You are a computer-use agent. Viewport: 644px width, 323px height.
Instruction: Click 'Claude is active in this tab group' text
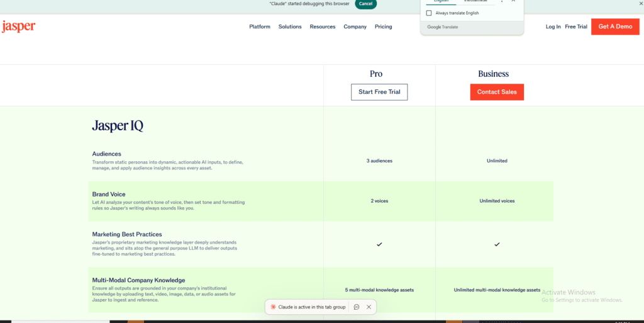[312, 307]
